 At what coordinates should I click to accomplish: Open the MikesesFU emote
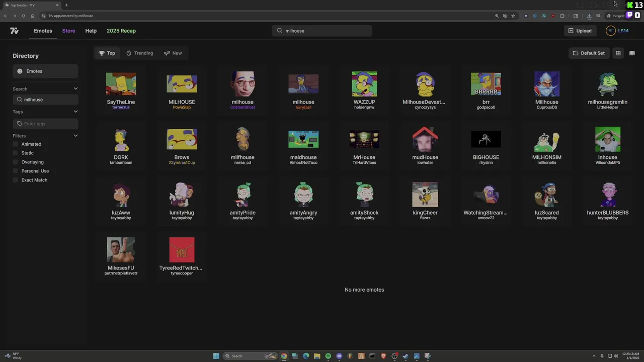pos(121,256)
